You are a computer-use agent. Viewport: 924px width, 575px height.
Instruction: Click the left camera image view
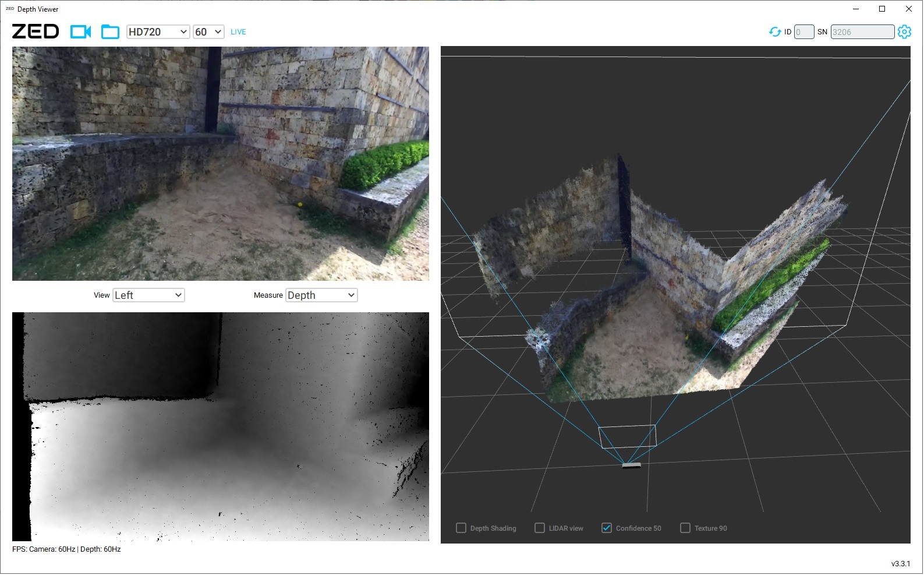click(x=221, y=164)
